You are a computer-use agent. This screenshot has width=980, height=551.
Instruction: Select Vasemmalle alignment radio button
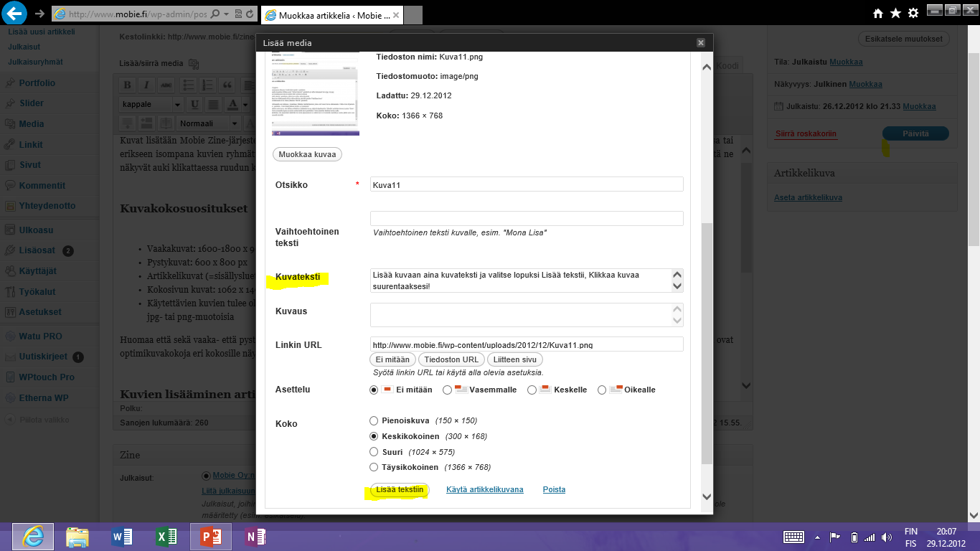click(447, 390)
